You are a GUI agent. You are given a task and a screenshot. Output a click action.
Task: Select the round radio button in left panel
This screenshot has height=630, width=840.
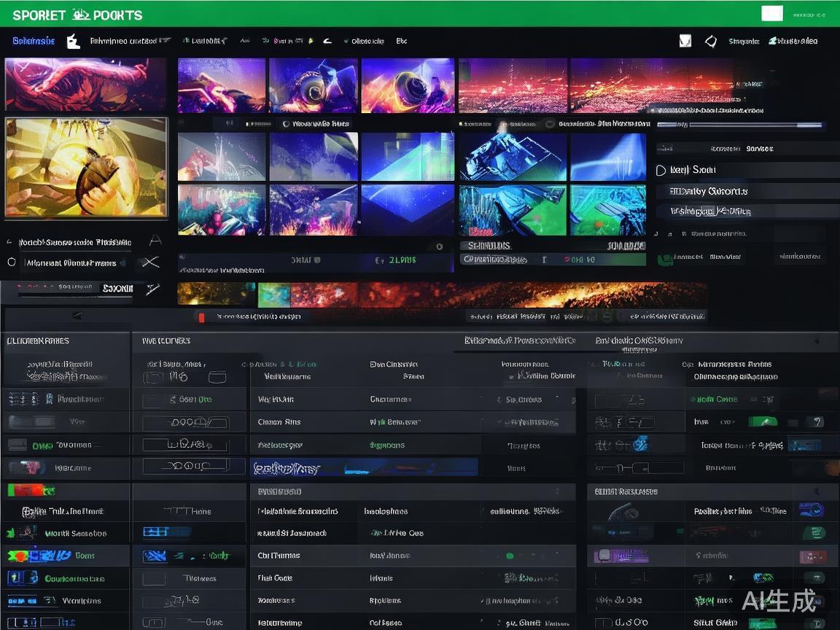coord(11,262)
